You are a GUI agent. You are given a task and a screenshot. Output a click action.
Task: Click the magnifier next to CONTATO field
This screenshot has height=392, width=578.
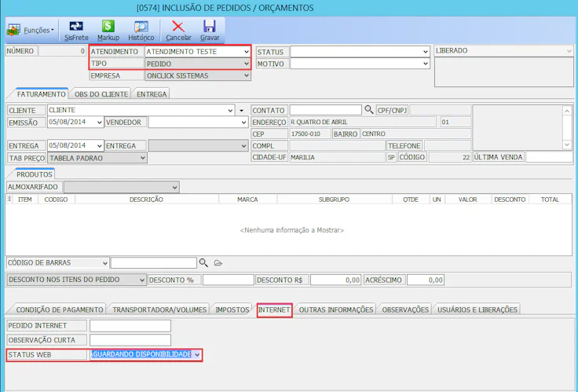click(x=368, y=109)
